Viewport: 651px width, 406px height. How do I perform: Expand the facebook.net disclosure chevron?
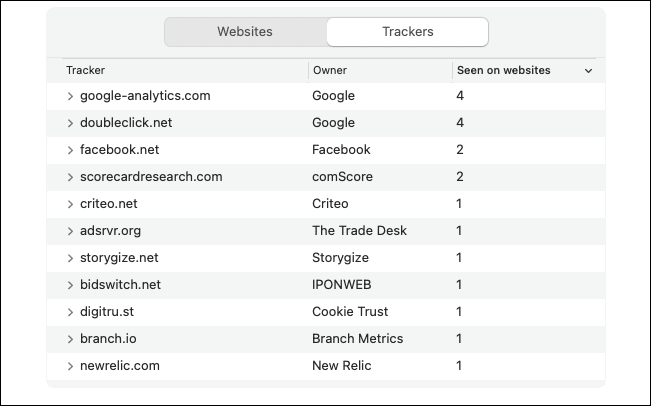click(x=70, y=150)
